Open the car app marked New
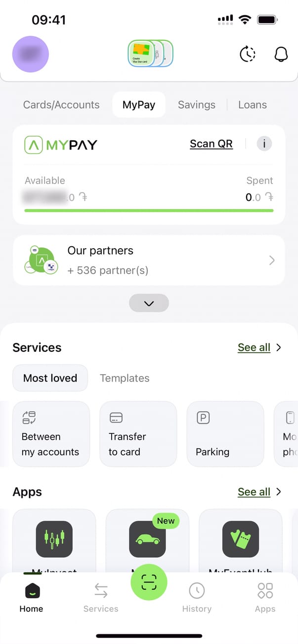Viewport: 298px width, 644px height. tap(147, 539)
